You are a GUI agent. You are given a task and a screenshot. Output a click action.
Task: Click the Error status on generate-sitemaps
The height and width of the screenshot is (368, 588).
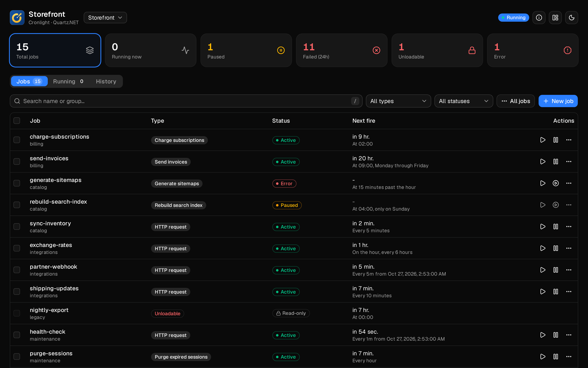[284, 184]
